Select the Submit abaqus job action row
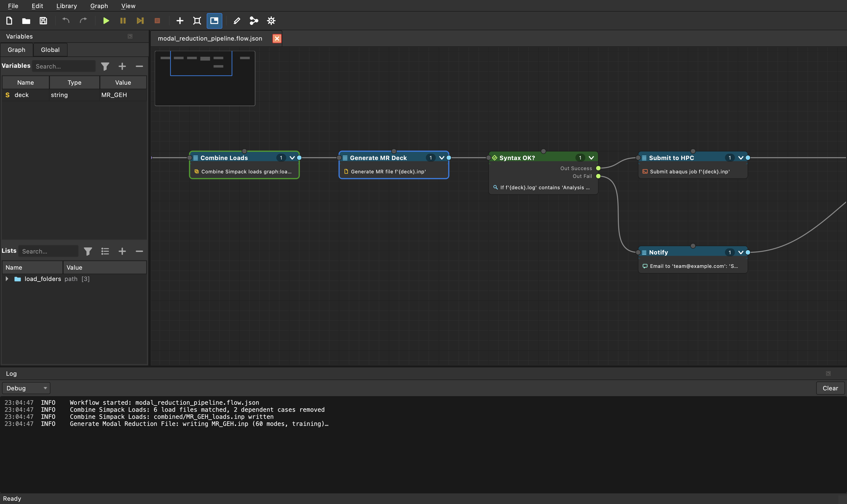Image resolution: width=847 pixels, height=504 pixels. (x=693, y=172)
